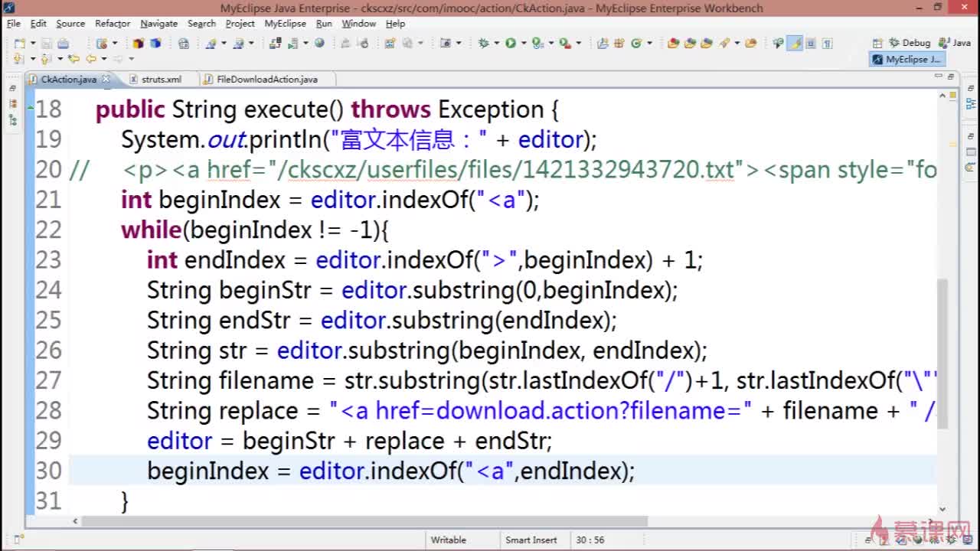980x551 pixels.
Task: Toggle Show Whitespace Characters
Action: coord(827,43)
